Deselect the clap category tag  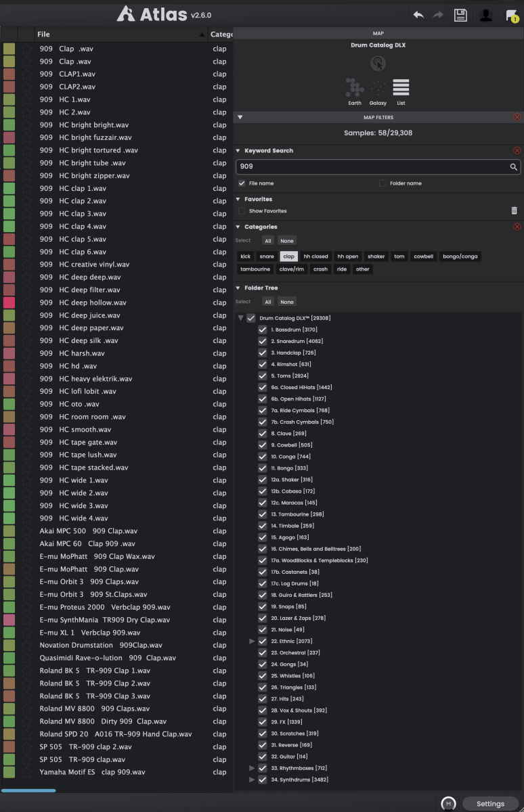(288, 256)
